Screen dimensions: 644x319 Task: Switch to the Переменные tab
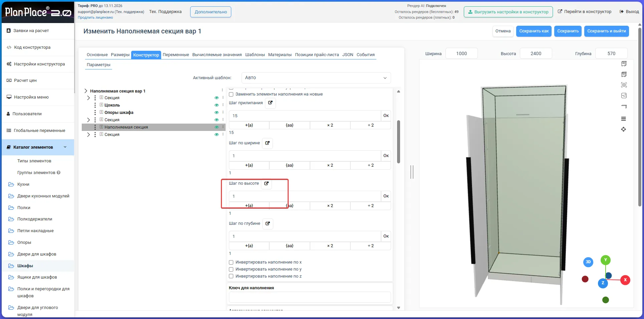coord(176,55)
